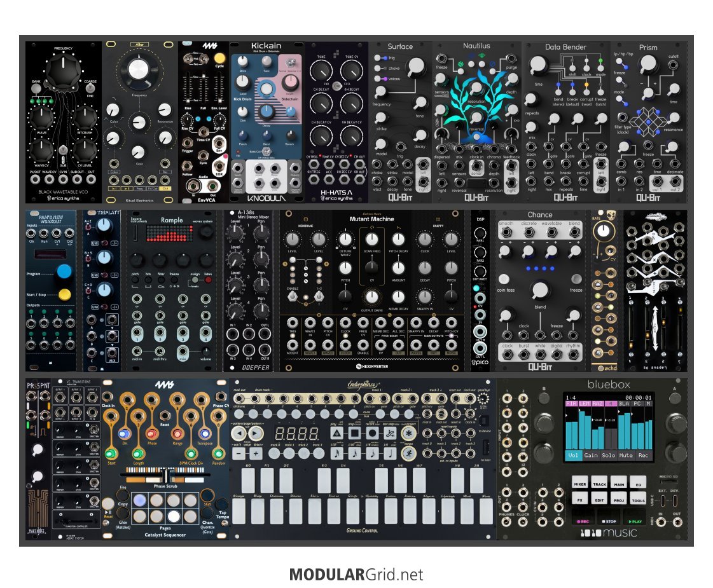Go to previous pattern with left arrow button
The height and width of the screenshot is (588, 713).
coord(239,433)
